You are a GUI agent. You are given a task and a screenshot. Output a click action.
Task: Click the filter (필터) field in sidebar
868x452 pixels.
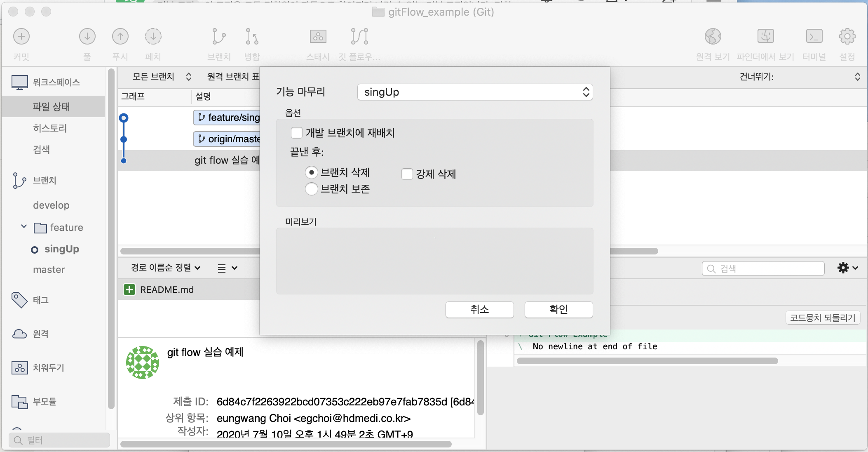pyautogui.click(x=60, y=440)
